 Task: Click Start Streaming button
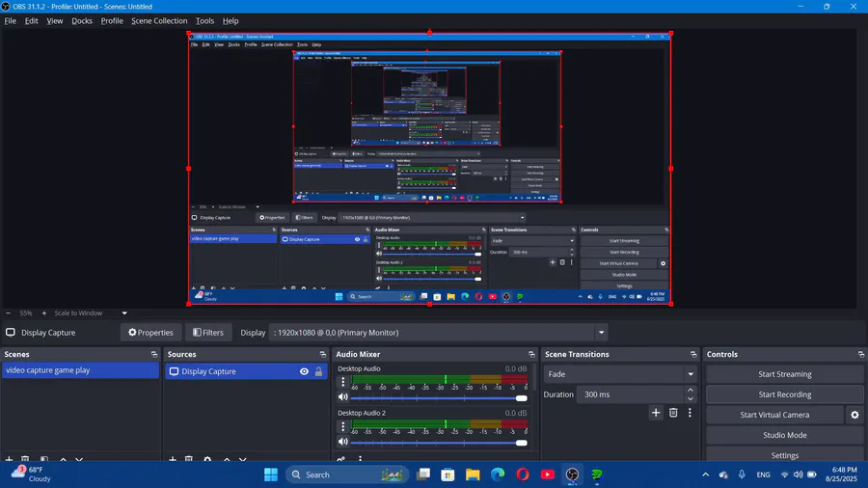pos(784,374)
